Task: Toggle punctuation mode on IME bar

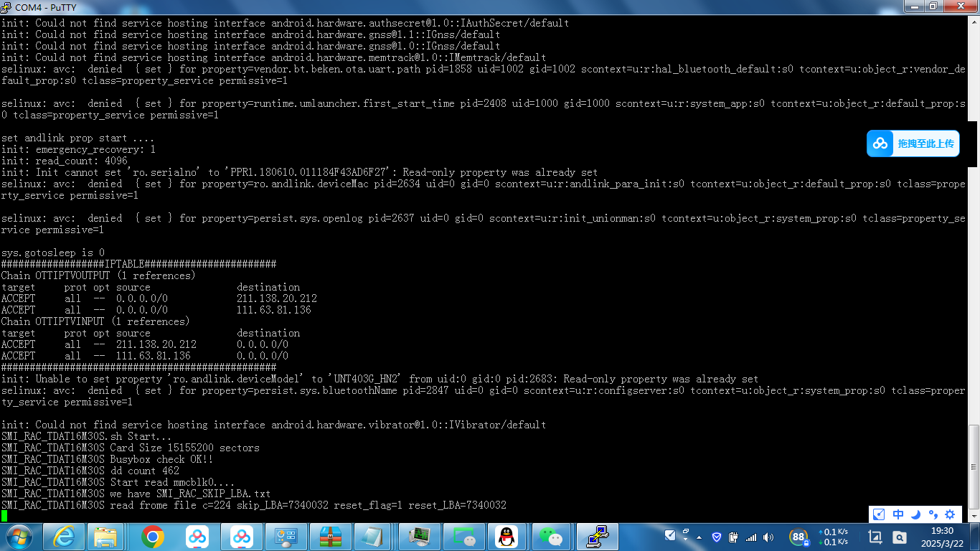Action: (933, 514)
